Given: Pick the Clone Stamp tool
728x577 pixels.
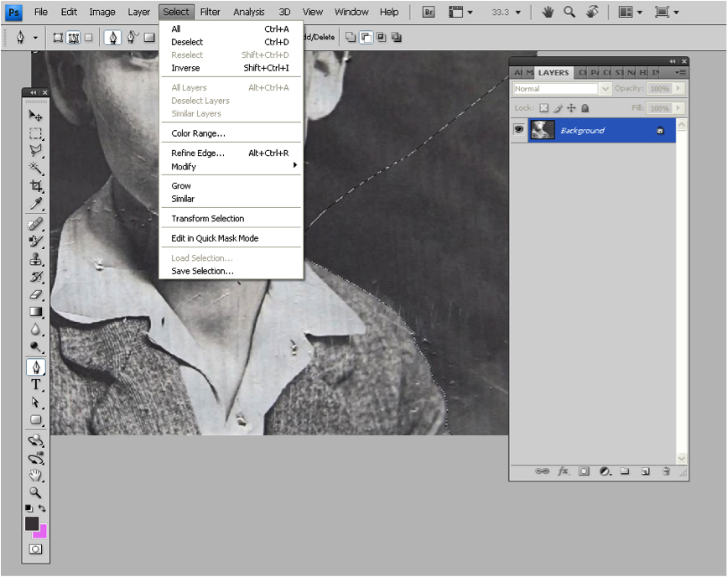Looking at the screenshot, I should click(36, 259).
